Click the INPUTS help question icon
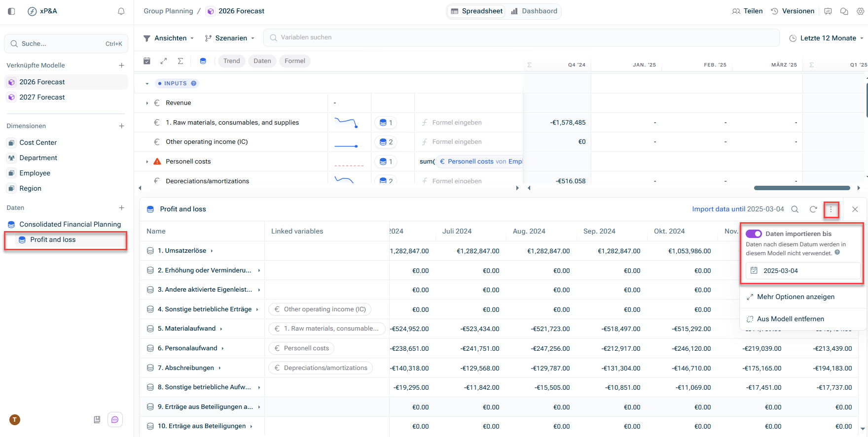The height and width of the screenshot is (437, 868). (x=194, y=83)
